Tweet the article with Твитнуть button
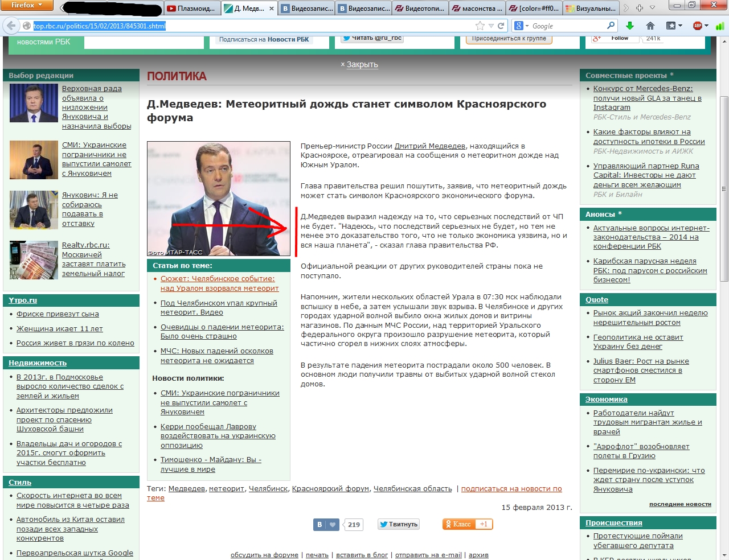 [x=399, y=524]
